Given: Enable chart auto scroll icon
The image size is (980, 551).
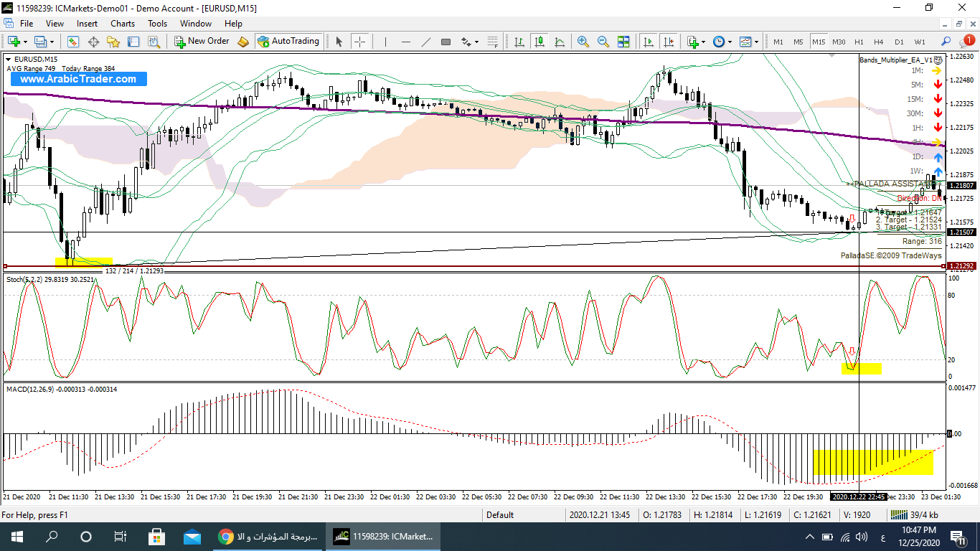Looking at the screenshot, I should [649, 42].
